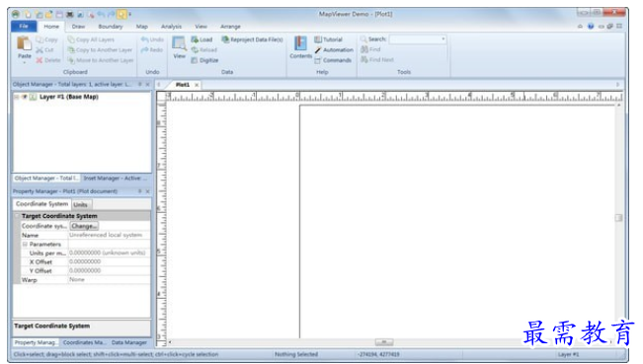Screen dimensions: 643x364
Task: Pin the Property Manager panel
Action: coord(140,191)
